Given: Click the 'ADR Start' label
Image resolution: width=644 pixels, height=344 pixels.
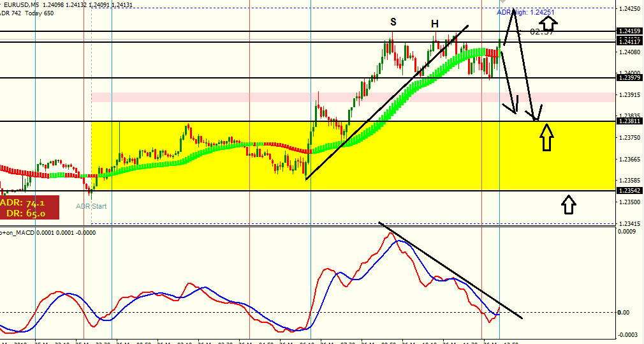Looking at the screenshot, I should 91,206.
